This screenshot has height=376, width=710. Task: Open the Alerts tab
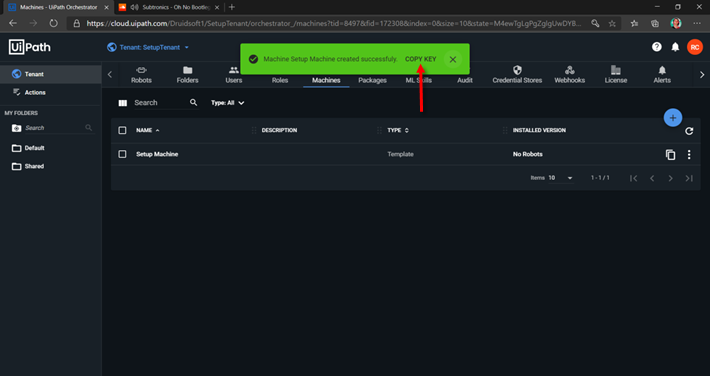[x=662, y=75]
